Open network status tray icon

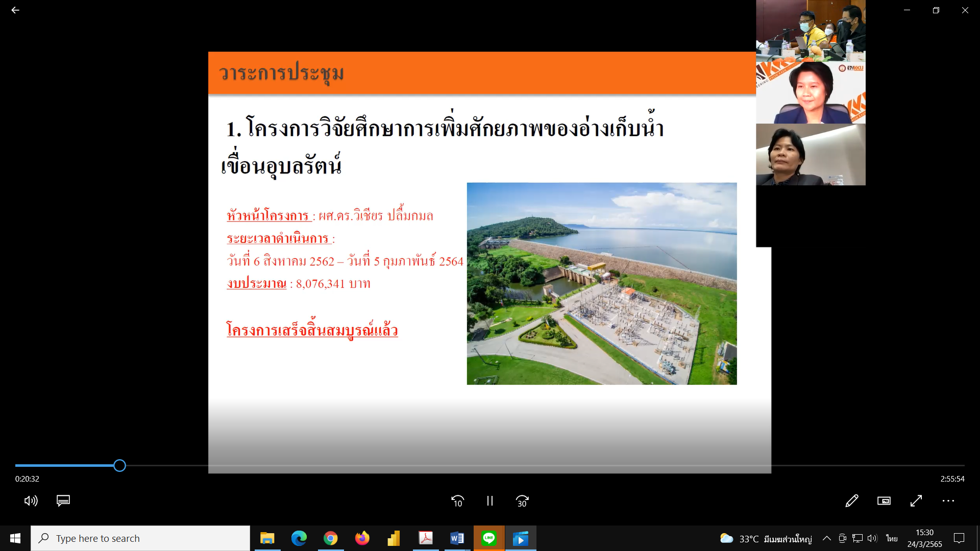[857, 538]
